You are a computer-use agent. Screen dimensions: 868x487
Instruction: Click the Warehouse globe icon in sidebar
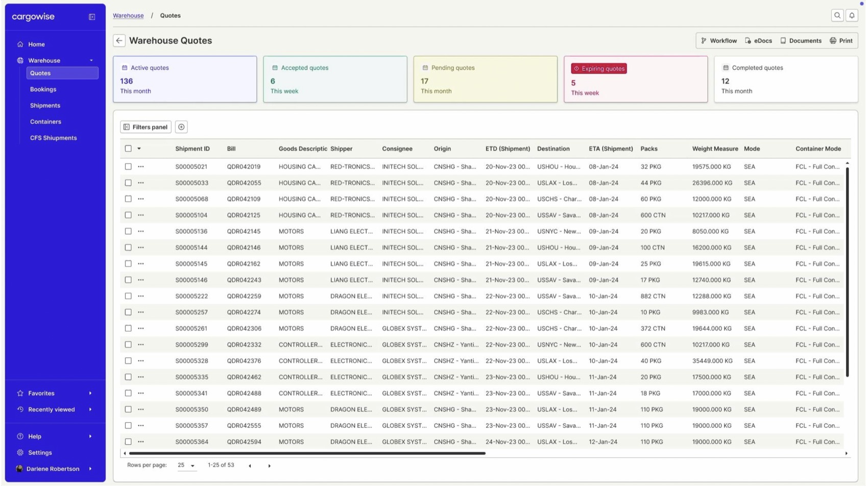tap(20, 60)
